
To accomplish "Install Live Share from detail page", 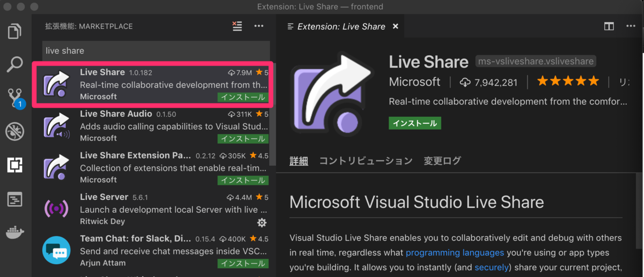I will tap(415, 123).
